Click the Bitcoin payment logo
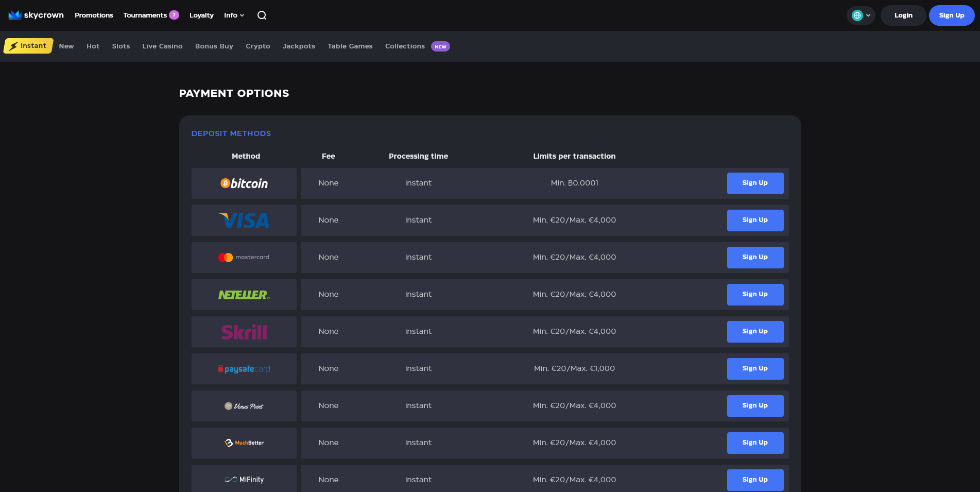The width and height of the screenshot is (980, 492). point(244,183)
